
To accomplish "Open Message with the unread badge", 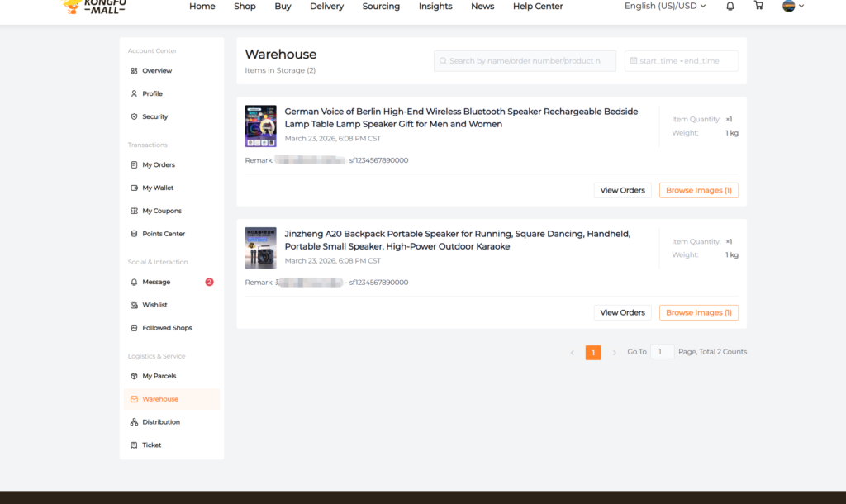I will click(156, 283).
